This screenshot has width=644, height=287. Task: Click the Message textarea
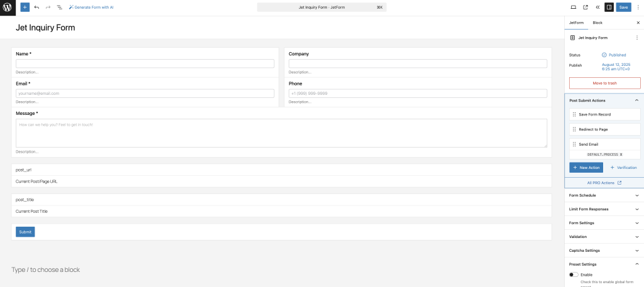point(281,133)
